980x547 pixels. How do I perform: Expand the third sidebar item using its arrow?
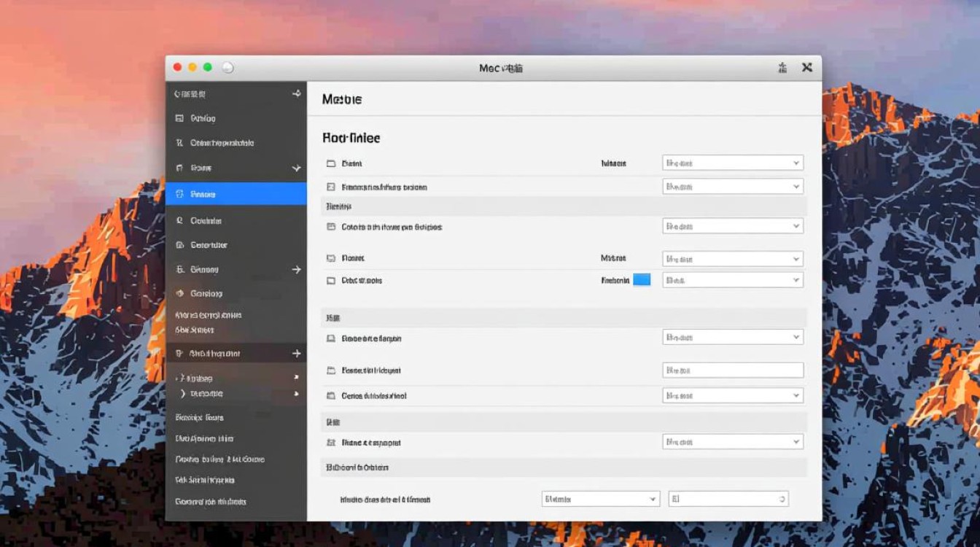click(296, 168)
